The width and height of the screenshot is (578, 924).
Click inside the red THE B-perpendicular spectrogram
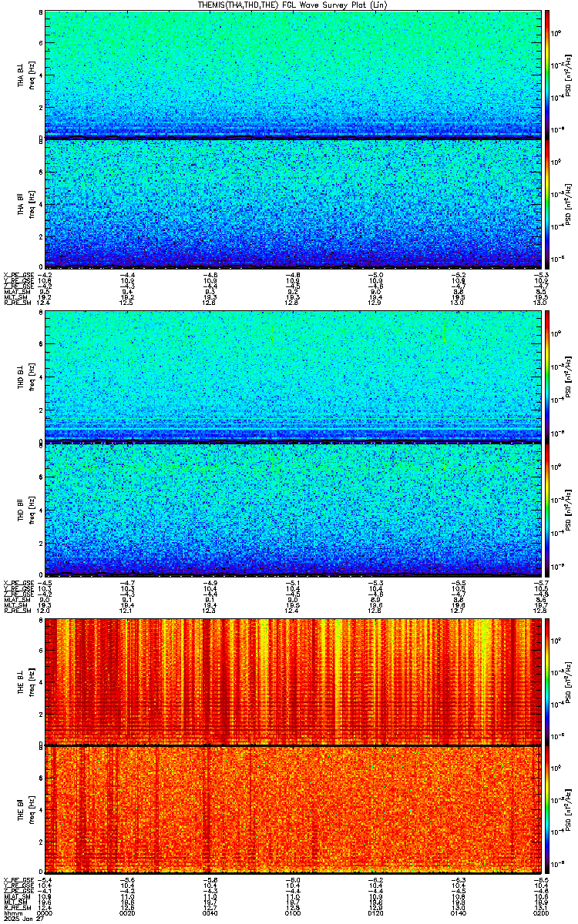pos(294,681)
